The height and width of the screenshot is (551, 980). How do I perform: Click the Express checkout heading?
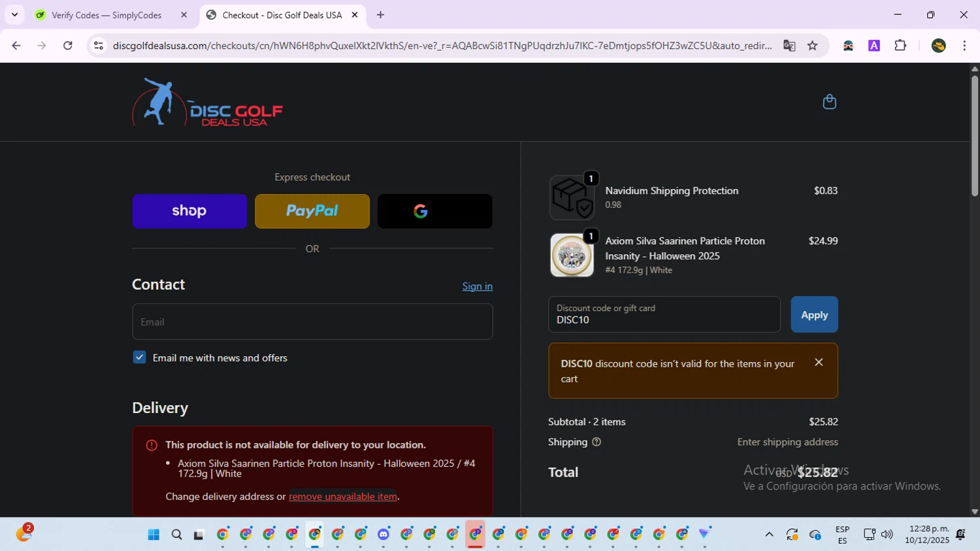point(312,177)
